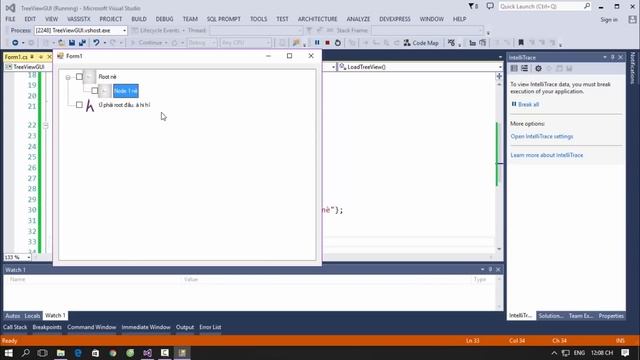Click the editor vertical scrollbar
The width and height of the screenshot is (640, 360).
pyautogui.click(x=499, y=167)
